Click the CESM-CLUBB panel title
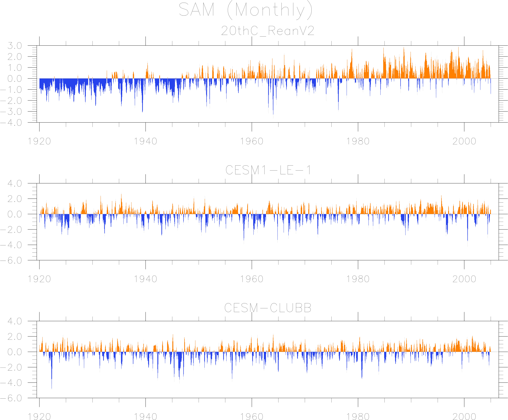Image resolution: width=508 pixels, height=420 pixels. coord(267,308)
